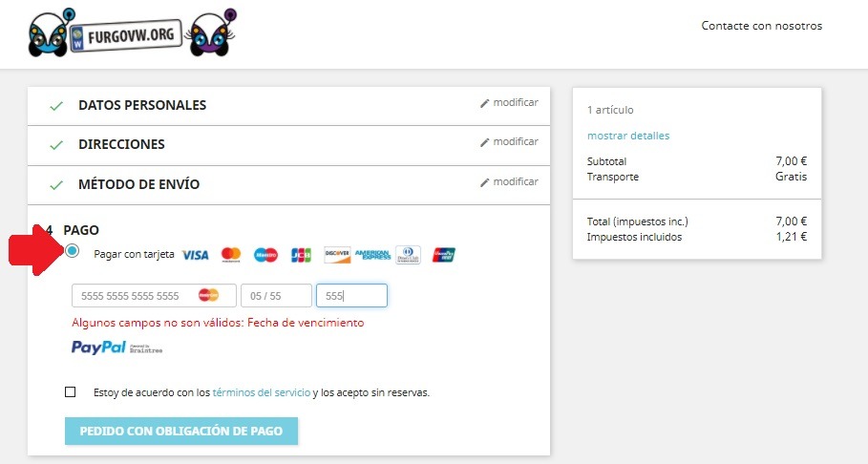
Task: Click the American Express icon
Action: coord(372,255)
